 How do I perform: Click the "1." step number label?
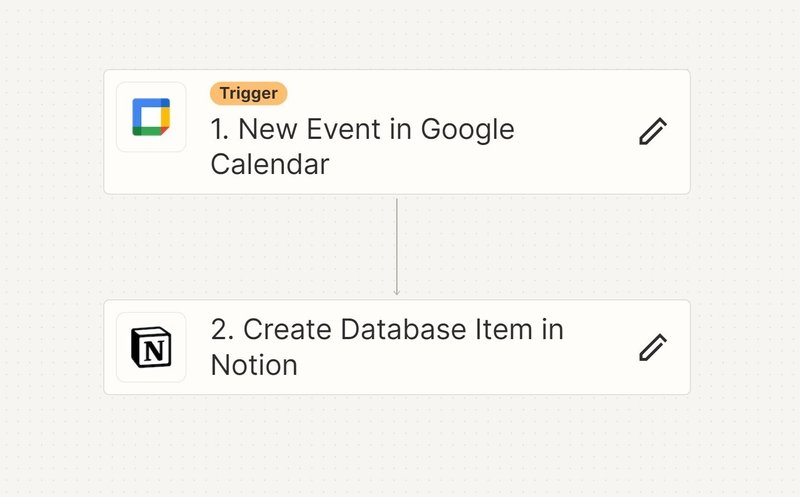220,129
